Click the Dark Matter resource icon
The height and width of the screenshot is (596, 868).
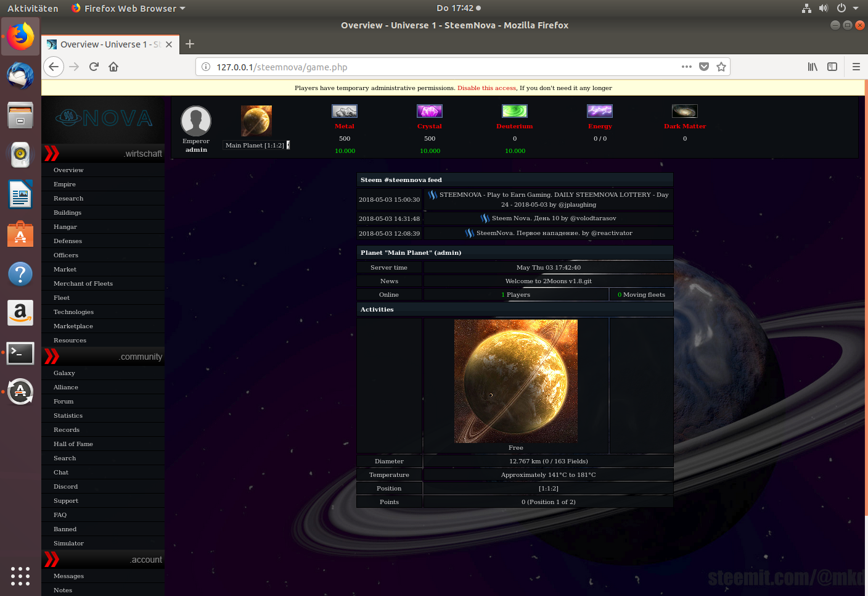(685, 111)
